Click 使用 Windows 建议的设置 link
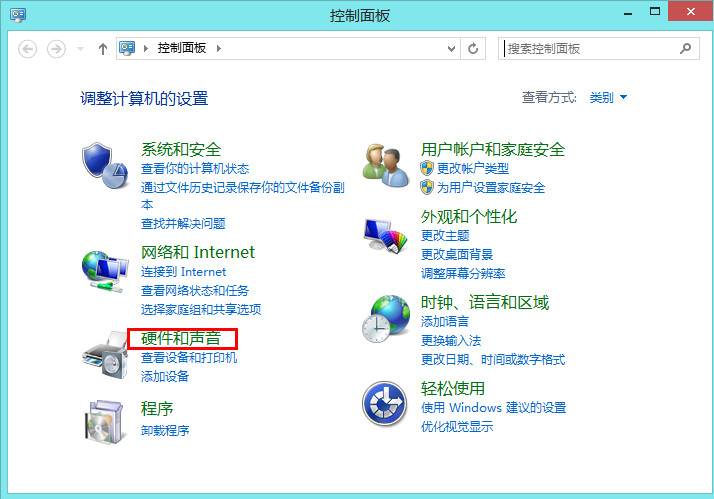This screenshot has width=714, height=499. (493, 407)
